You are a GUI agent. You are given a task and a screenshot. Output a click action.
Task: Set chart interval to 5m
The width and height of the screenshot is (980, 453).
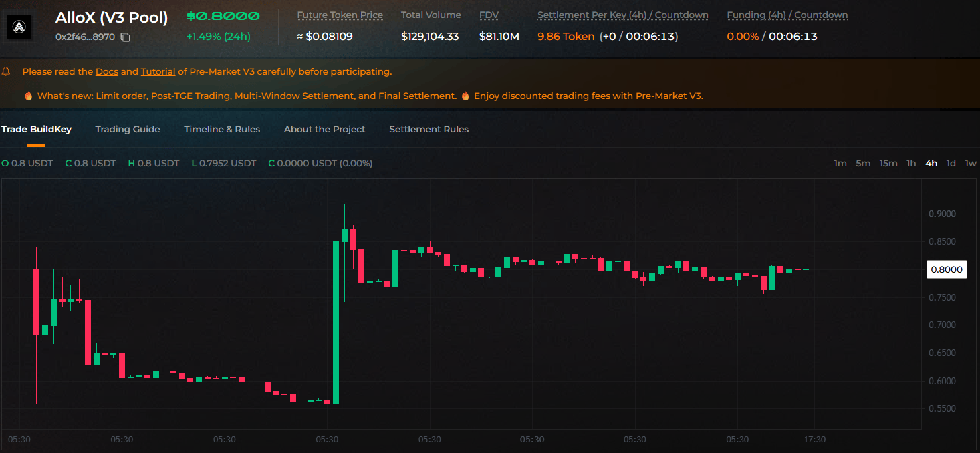click(x=863, y=163)
